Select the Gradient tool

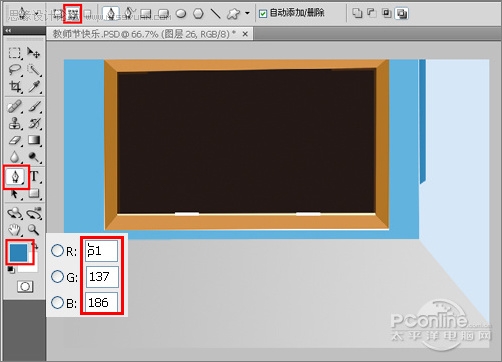pyautogui.click(x=33, y=140)
